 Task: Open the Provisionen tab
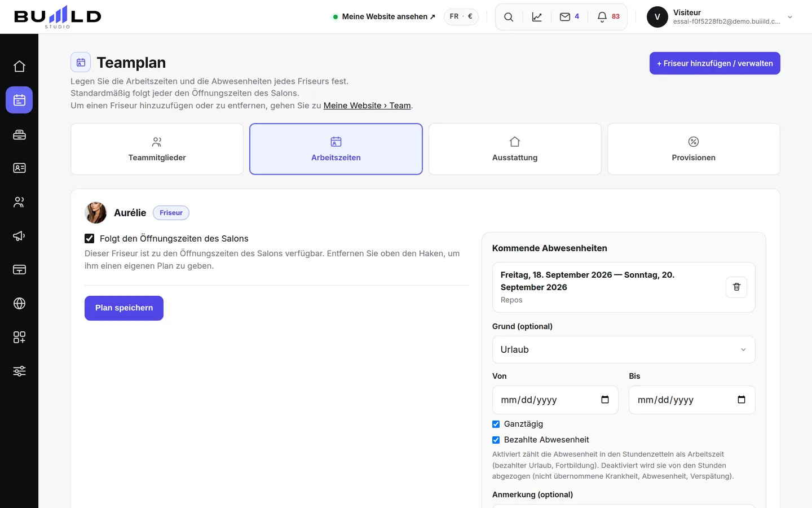point(694,149)
